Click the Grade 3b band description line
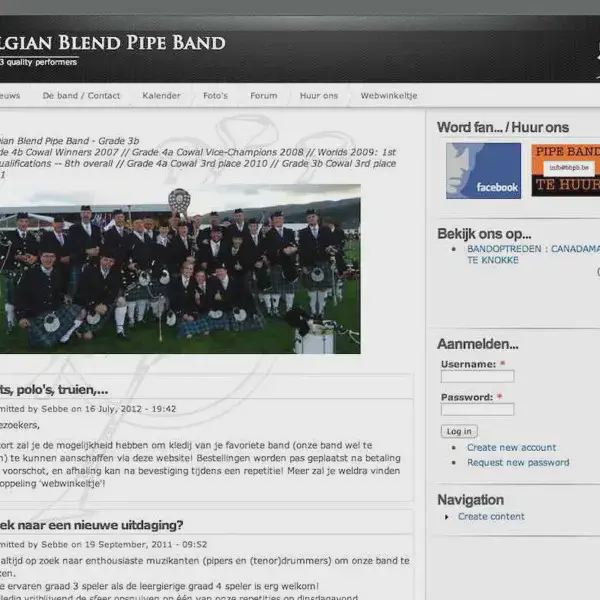The width and height of the screenshot is (600, 600). [69, 141]
